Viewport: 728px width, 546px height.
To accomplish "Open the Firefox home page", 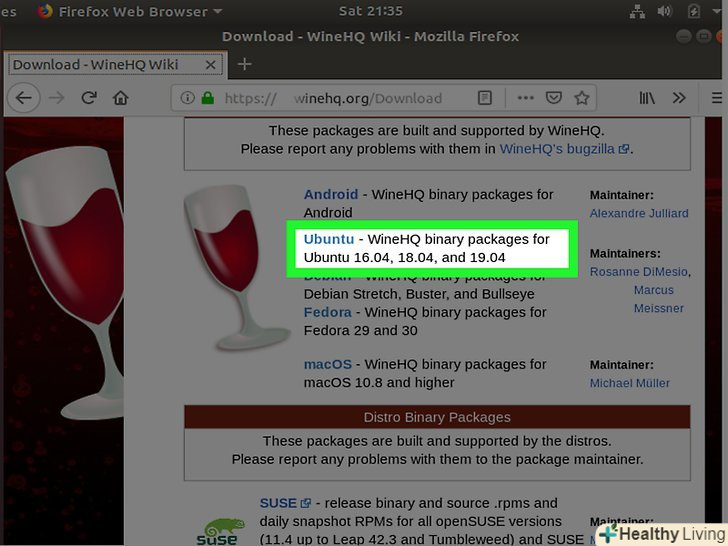I will 121,98.
